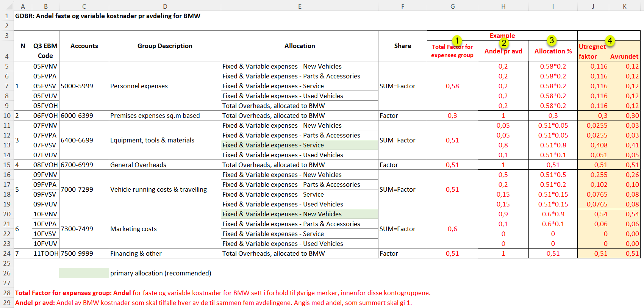The image size is (644, 308).
Task: Click the rounded value 0,41
Action: (624, 145)
